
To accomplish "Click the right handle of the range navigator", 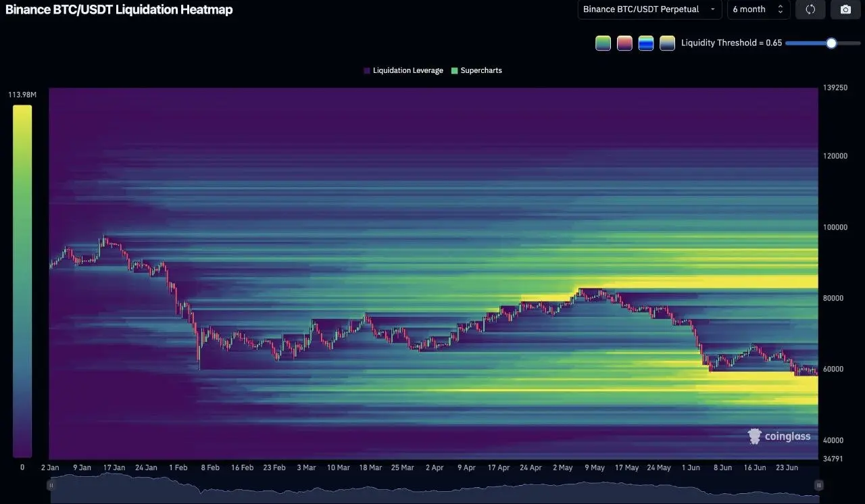I will (819, 485).
